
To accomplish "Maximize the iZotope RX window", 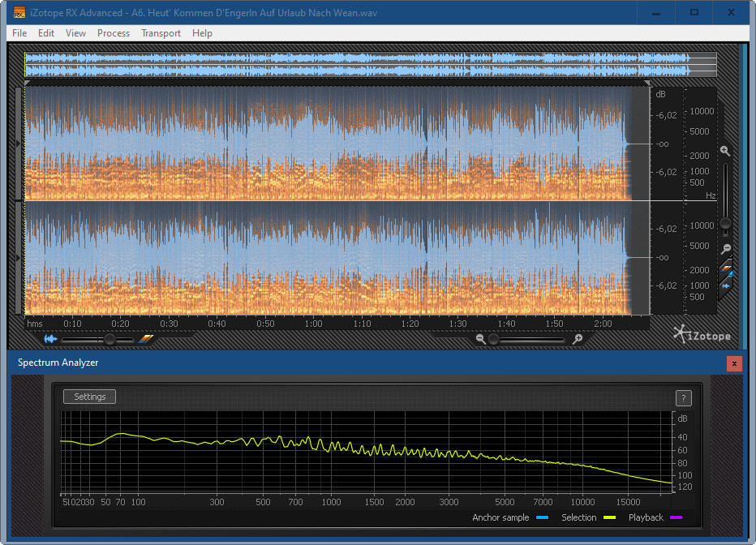I will coord(694,12).
